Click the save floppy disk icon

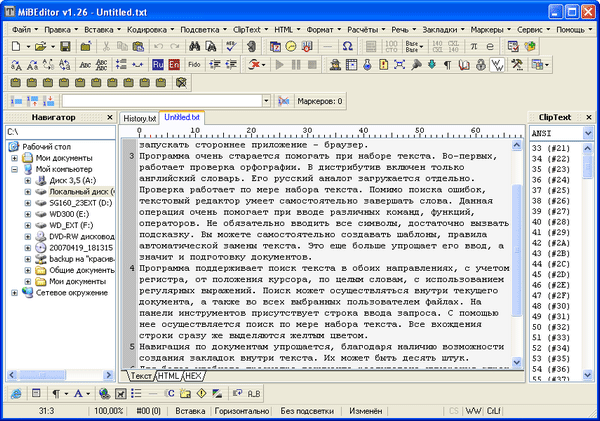click(65, 46)
